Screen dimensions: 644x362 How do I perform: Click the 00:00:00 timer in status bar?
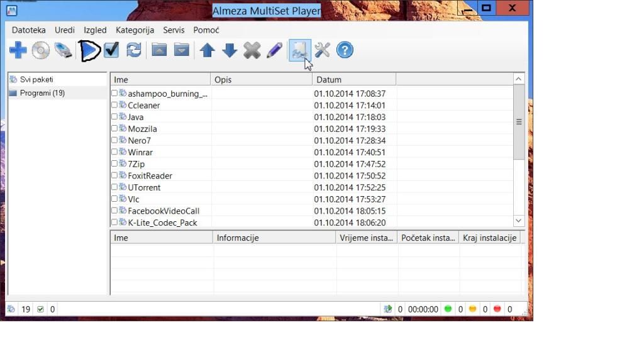[423, 309]
